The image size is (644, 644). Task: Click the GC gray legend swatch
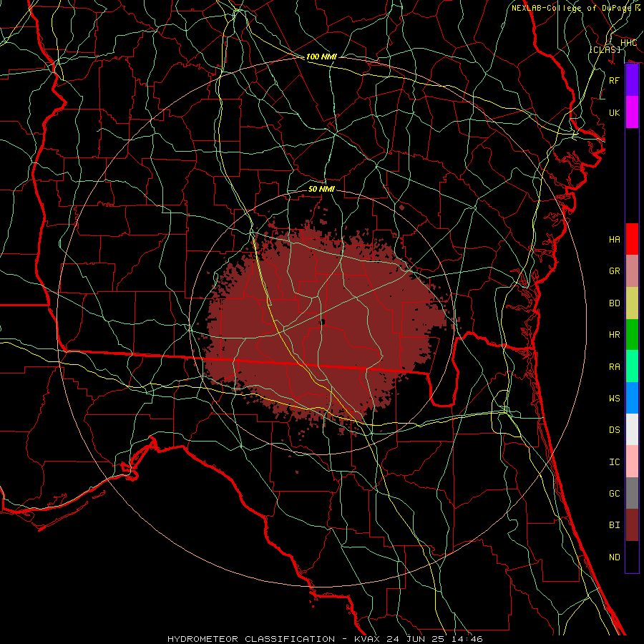coord(632,493)
